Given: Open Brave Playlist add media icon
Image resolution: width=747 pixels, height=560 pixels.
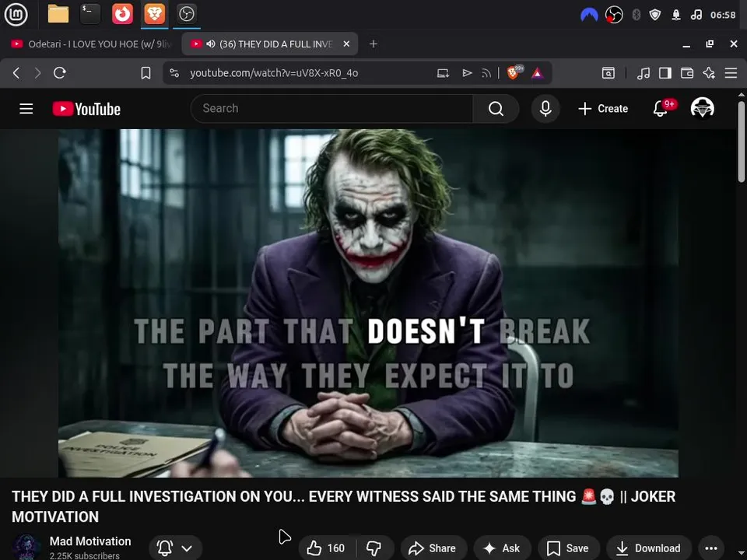Looking at the screenshot, I should (x=467, y=73).
